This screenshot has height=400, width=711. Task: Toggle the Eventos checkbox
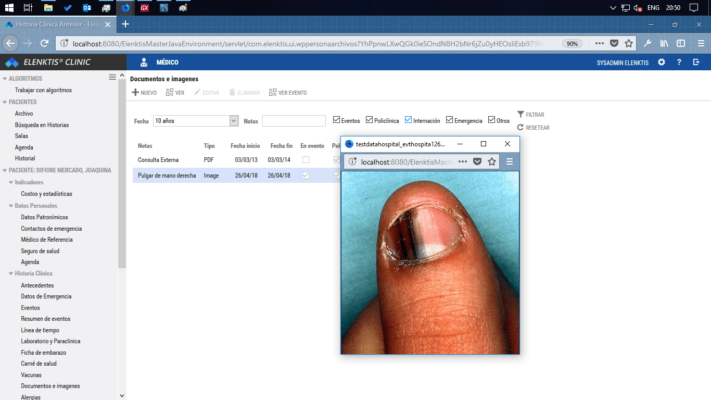coord(336,120)
